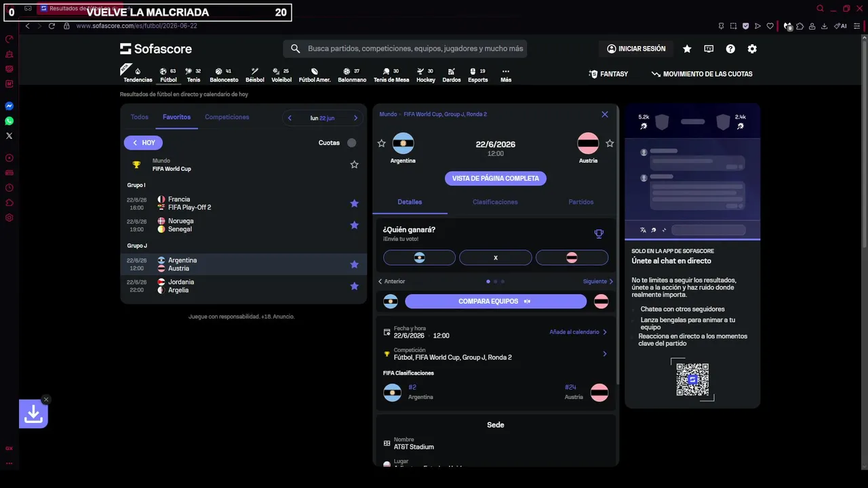868x488 pixels.
Task: Click the FIFA World Cup breadcrumb link
Action: tap(445, 115)
